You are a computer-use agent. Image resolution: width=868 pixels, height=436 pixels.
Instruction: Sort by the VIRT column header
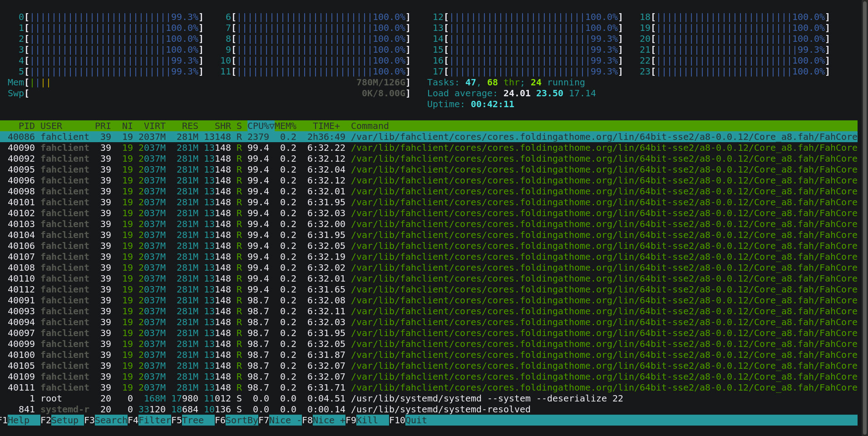pyautogui.click(x=155, y=126)
